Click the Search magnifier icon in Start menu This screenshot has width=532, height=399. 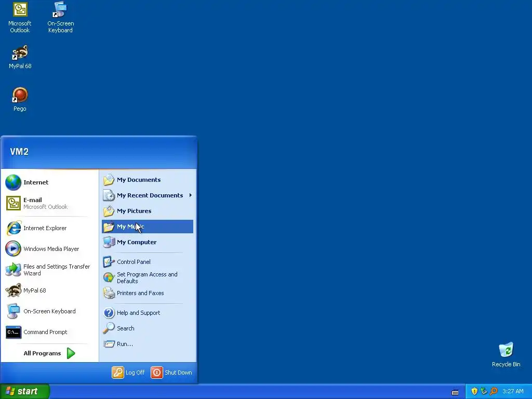[x=109, y=328]
